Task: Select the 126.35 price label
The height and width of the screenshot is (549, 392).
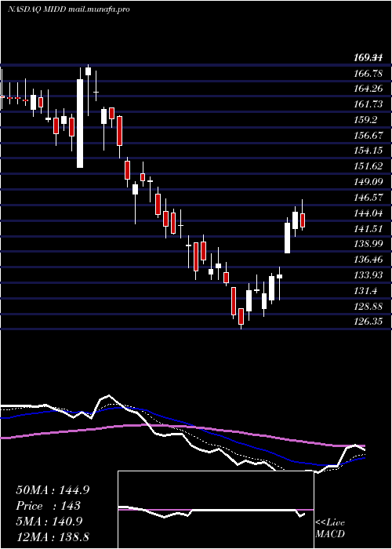Action: (368, 322)
